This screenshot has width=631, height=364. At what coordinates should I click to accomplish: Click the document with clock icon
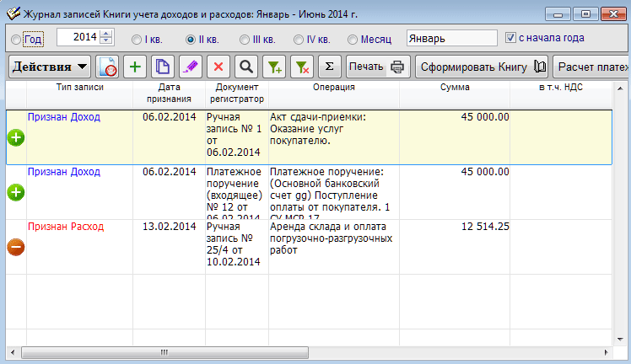pos(107,67)
